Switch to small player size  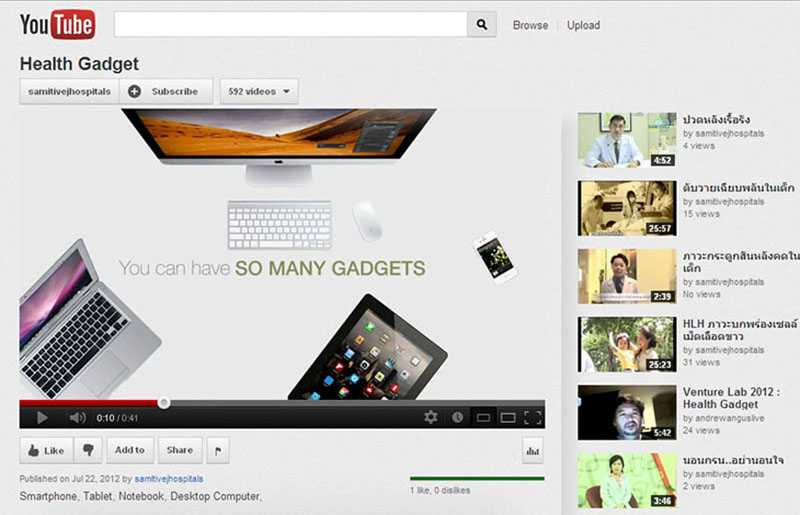pyautogui.click(x=483, y=418)
